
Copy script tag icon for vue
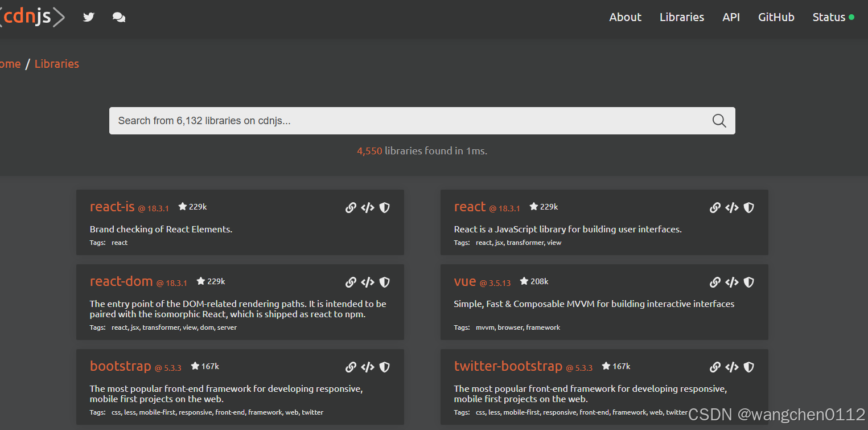pyautogui.click(x=732, y=282)
